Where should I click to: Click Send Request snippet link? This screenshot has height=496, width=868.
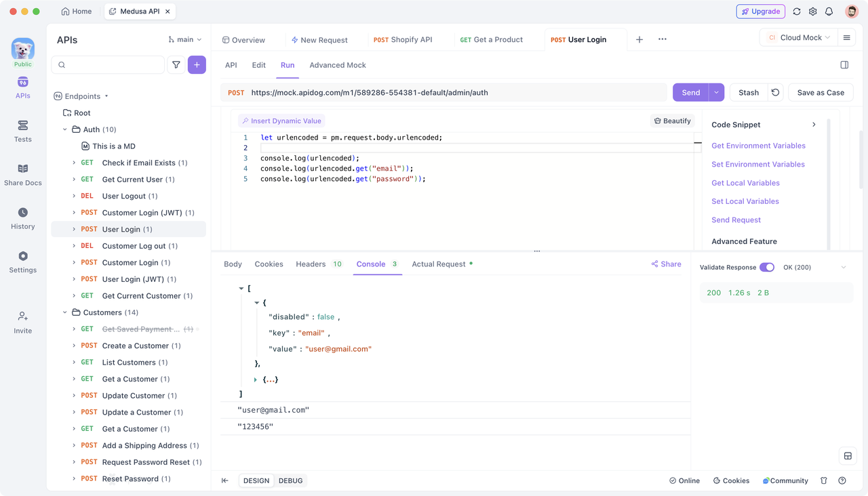click(x=736, y=220)
